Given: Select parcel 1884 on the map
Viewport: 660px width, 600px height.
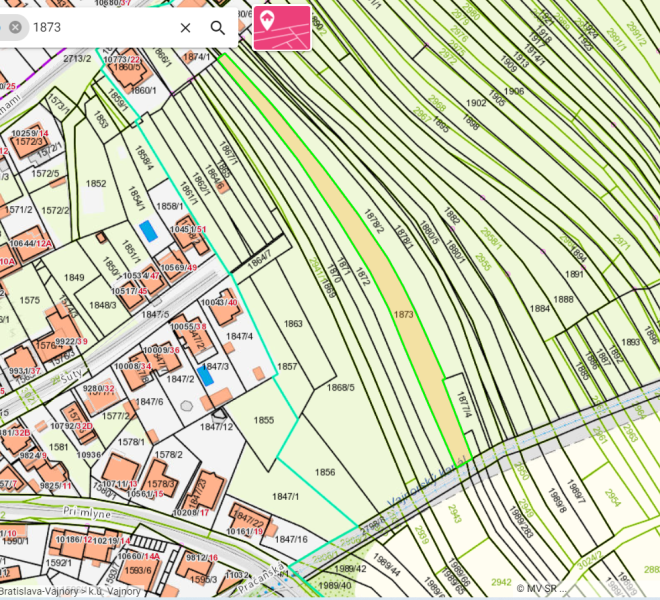Looking at the screenshot, I should point(540,309).
